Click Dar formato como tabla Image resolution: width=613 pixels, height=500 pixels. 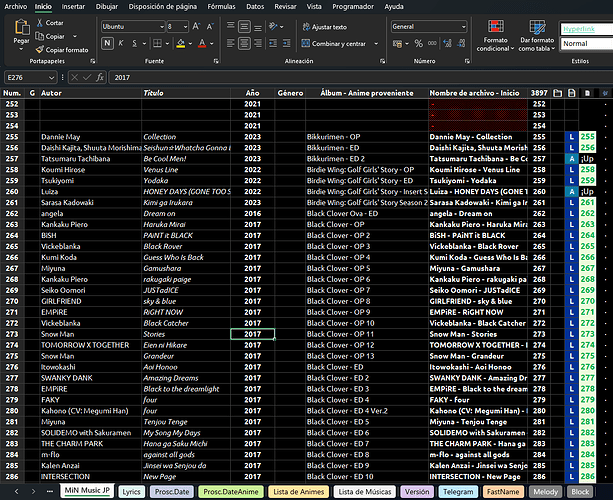(x=537, y=36)
